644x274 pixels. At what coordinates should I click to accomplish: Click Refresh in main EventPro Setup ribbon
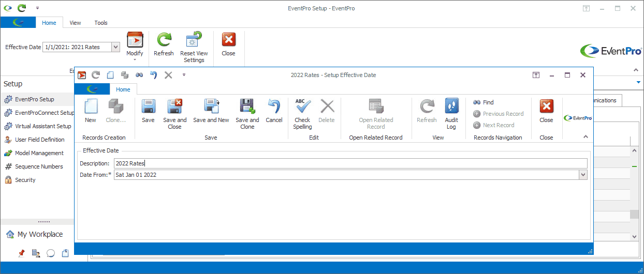point(164,44)
